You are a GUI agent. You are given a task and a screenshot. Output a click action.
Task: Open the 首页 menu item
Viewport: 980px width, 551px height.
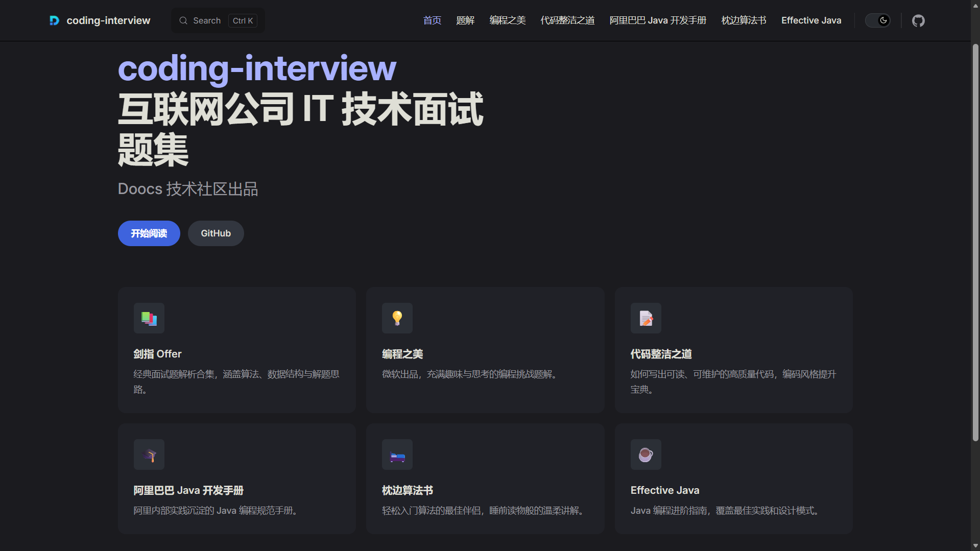point(432,20)
